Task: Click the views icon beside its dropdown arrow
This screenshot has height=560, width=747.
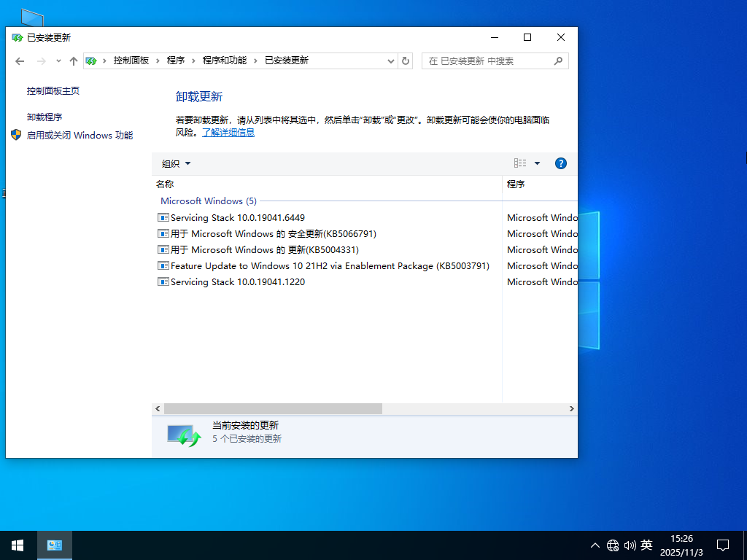Action: 519,163
